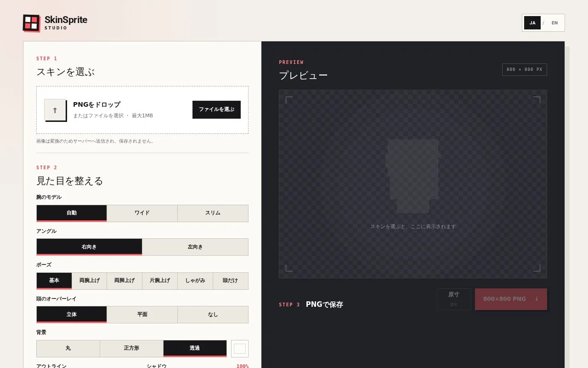The width and height of the screenshot is (588, 368).
Task: Select the しゃがみ pose
Action: (x=195, y=281)
